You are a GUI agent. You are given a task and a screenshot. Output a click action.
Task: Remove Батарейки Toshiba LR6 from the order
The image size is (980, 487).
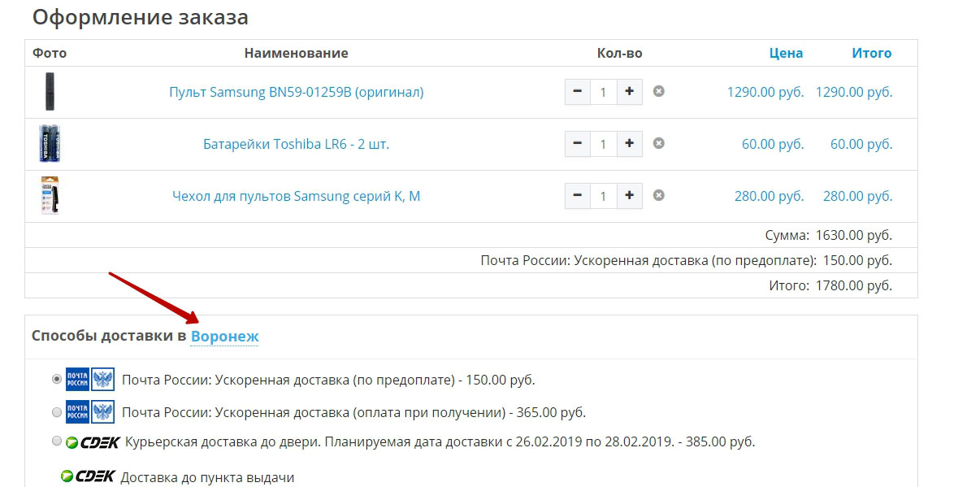point(659,143)
